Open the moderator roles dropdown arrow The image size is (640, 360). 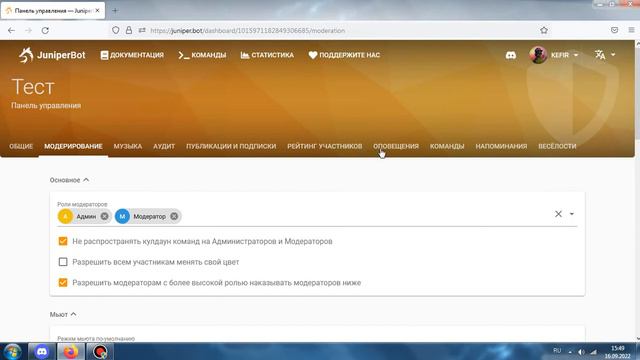coord(571,214)
